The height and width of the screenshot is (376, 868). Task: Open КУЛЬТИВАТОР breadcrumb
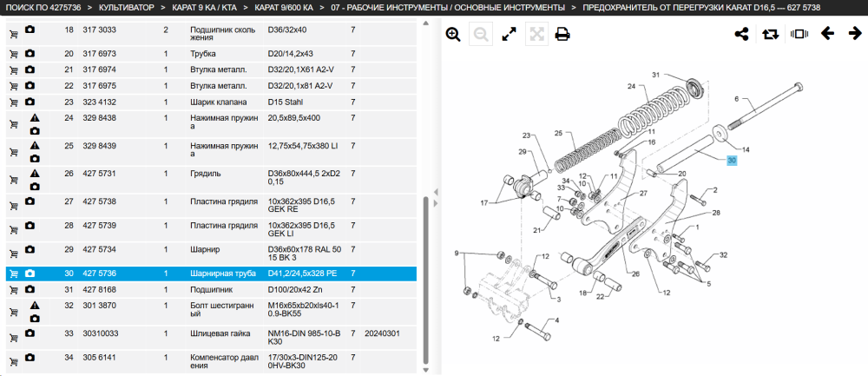(x=126, y=8)
